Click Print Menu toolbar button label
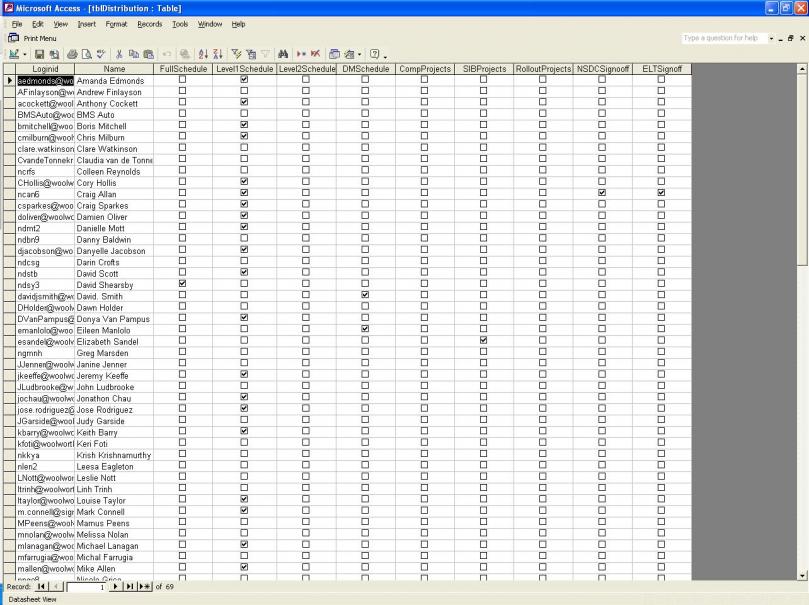The height and width of the screenshot is (605, 809). click(40, 38)
